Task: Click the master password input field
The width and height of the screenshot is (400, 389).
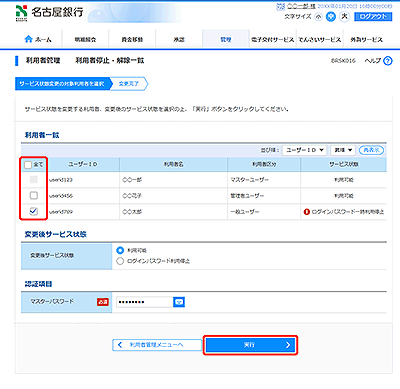Action: click(x=144, y=302)
